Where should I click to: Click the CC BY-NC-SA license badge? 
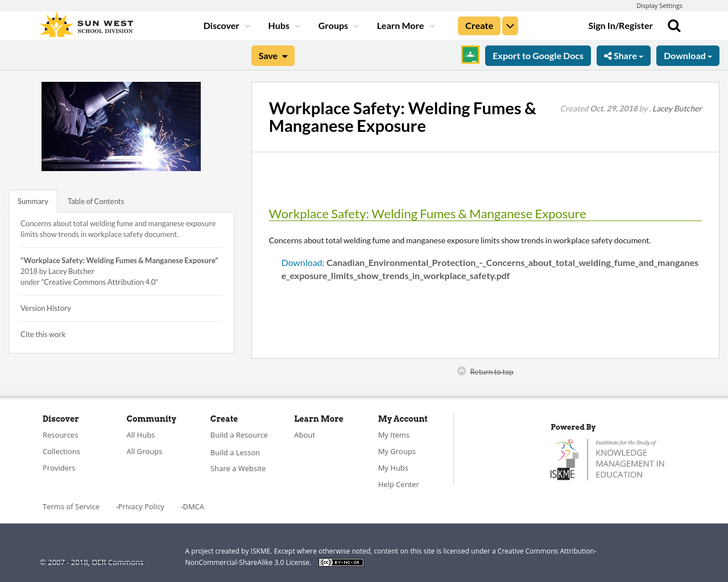click(341, 562)
